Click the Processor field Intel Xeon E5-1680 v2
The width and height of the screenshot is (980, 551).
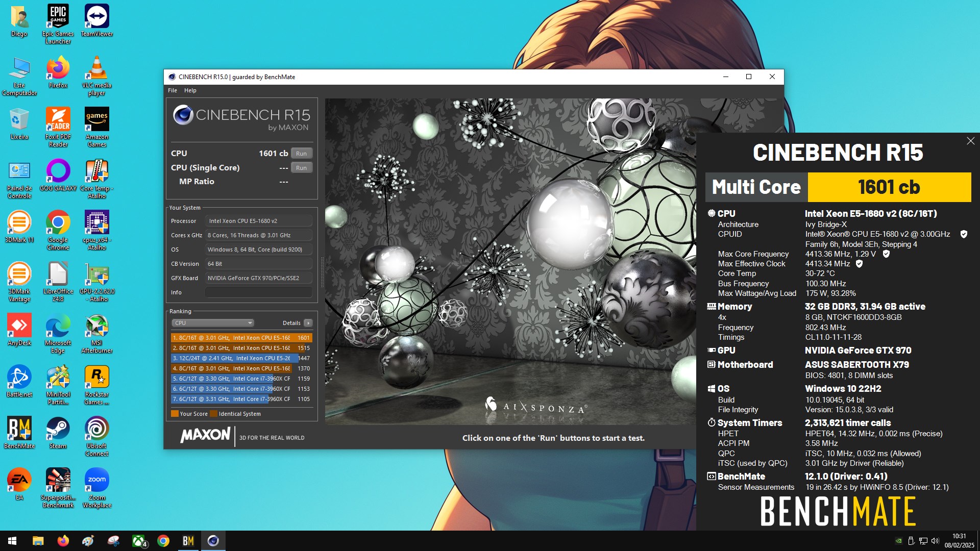[x=258, y=221]
